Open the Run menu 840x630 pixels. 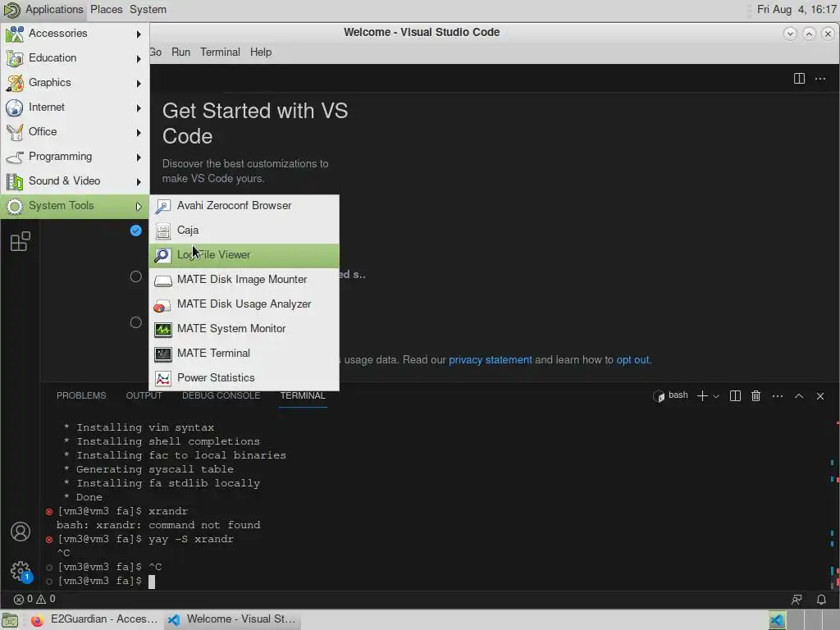pos(180,52)
